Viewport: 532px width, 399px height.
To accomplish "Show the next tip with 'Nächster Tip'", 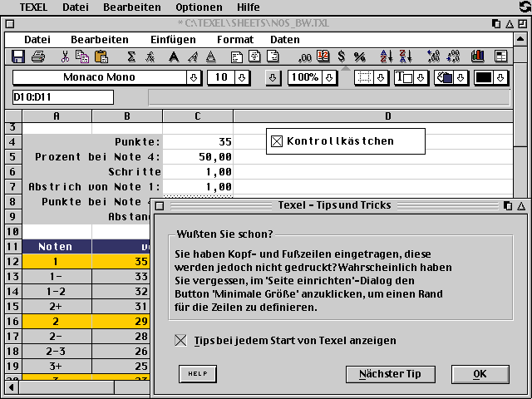I will (x=390, y=374).
